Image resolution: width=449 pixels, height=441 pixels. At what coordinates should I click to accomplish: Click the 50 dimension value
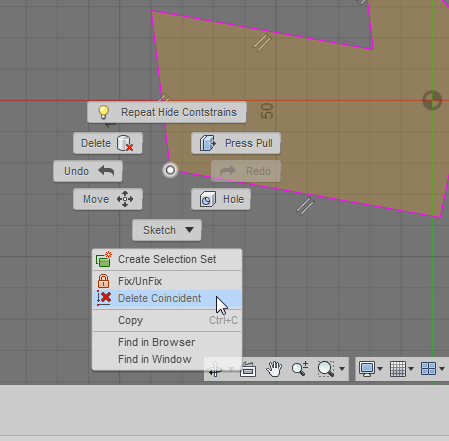[x=267, y=111]
